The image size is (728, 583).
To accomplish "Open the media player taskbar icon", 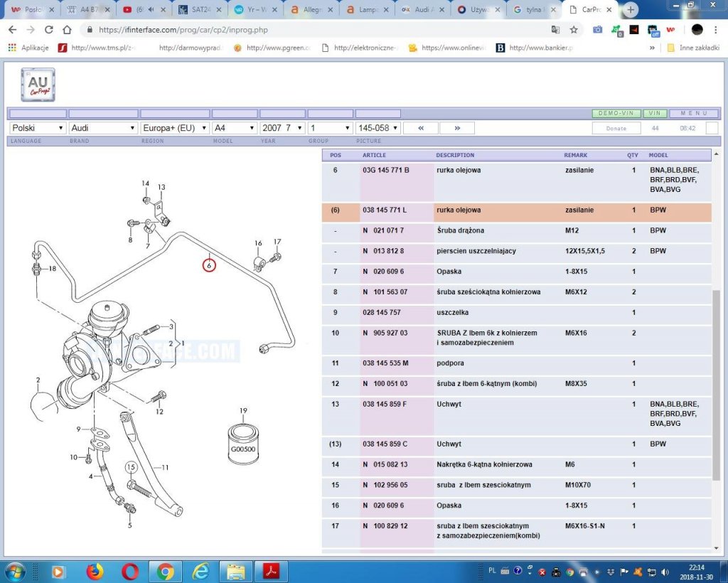I will pyautogui.click(x=58, y=572).
